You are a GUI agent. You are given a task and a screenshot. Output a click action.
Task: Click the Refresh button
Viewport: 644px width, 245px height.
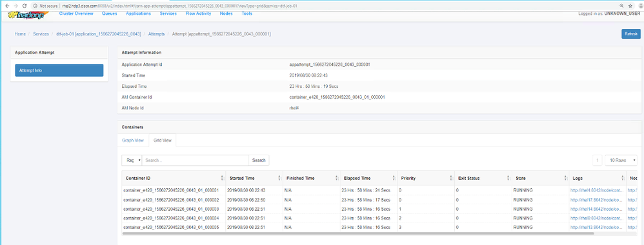631,34
